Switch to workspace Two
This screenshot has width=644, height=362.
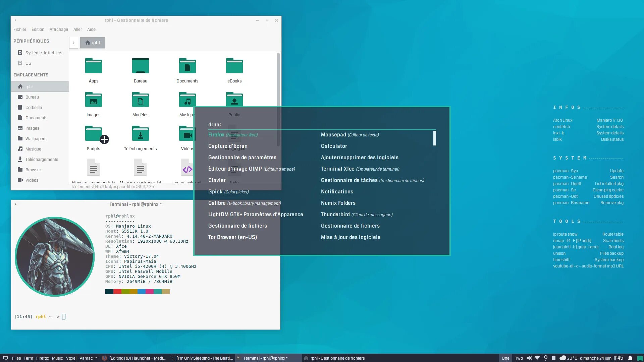click(x=519, y=358)
